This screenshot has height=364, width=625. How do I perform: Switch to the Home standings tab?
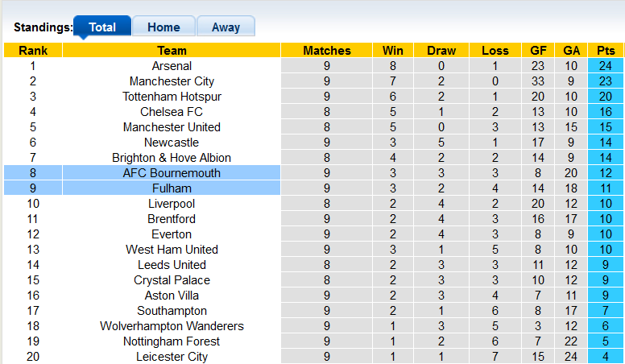(x=163, y=27)
